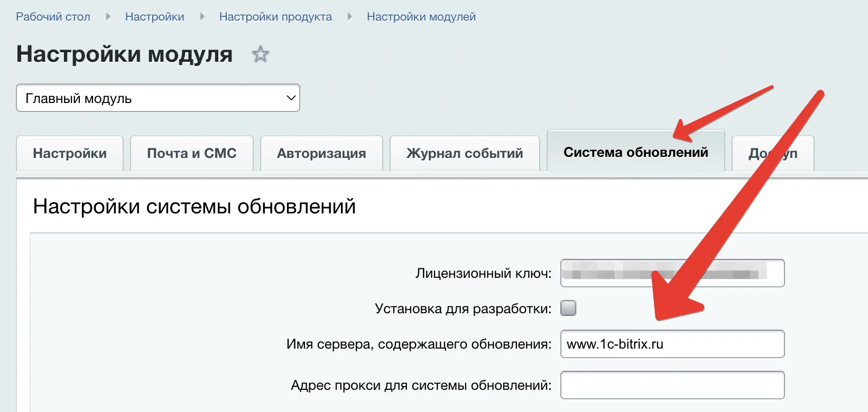Go to the Авторизация tab

point(321,154)
